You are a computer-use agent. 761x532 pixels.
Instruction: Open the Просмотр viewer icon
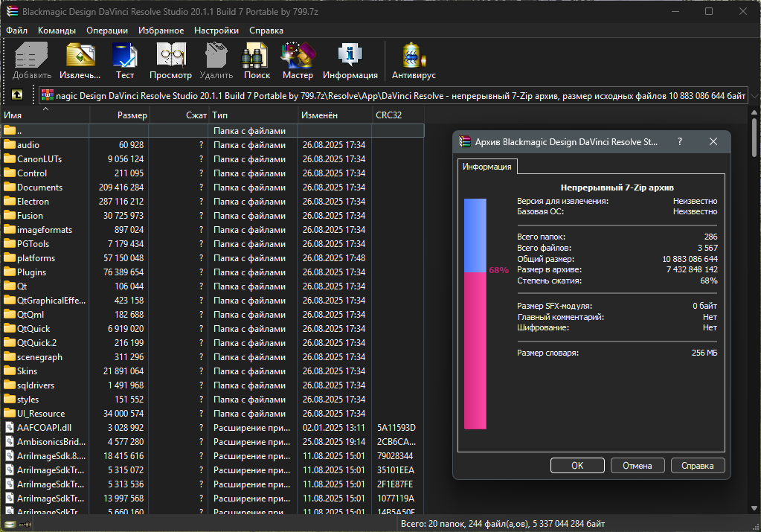click(171, 54)
